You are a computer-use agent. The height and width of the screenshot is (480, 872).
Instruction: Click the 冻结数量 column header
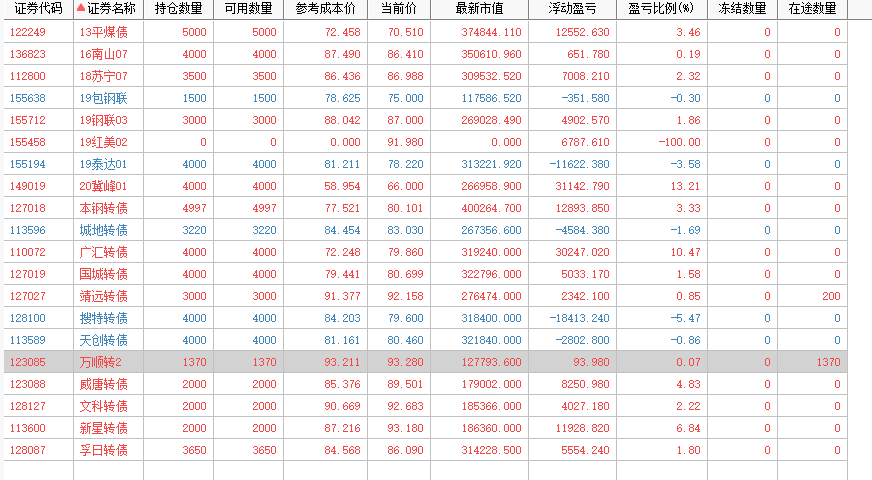coord(742,8)
